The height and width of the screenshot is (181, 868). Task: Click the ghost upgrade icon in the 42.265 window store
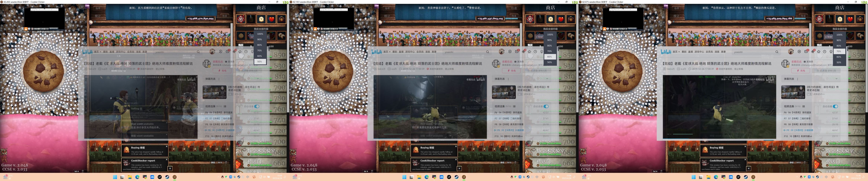pos(261,19)
